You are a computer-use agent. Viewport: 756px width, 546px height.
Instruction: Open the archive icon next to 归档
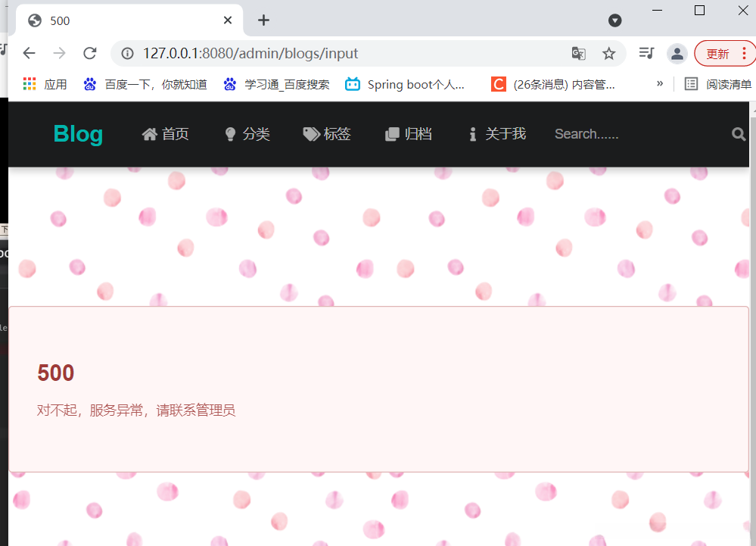point(390,133)
